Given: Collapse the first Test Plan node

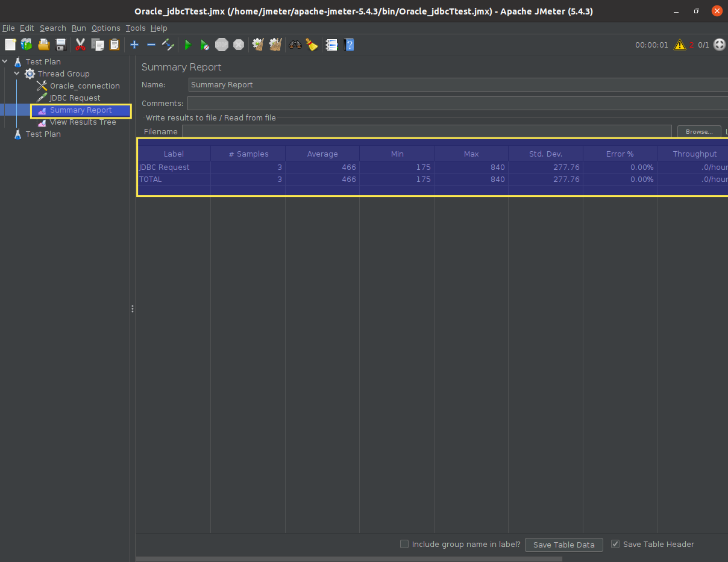Looking at the screenshot, I should 5,61.
